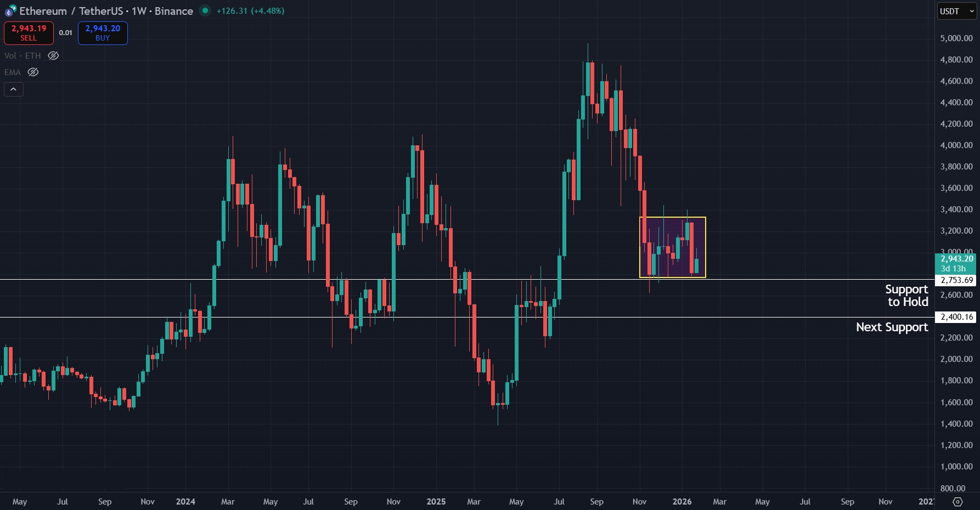Click the 2025 label on time axis
Image resolution: width=980 pixels, height=510 pixels.
(436, 502)
